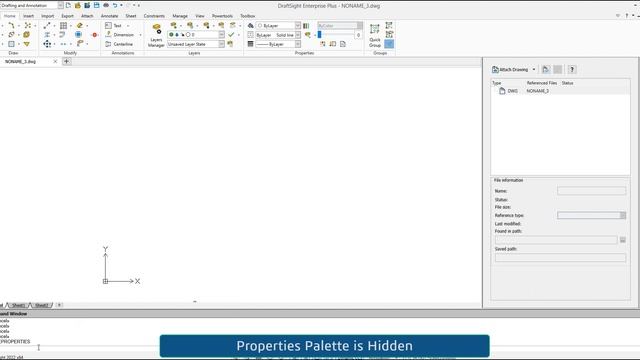Switch to the Sheet2 layout tab
Viewport: 640px width, 360px height.
pyautogui.click(x=41, y=305)
